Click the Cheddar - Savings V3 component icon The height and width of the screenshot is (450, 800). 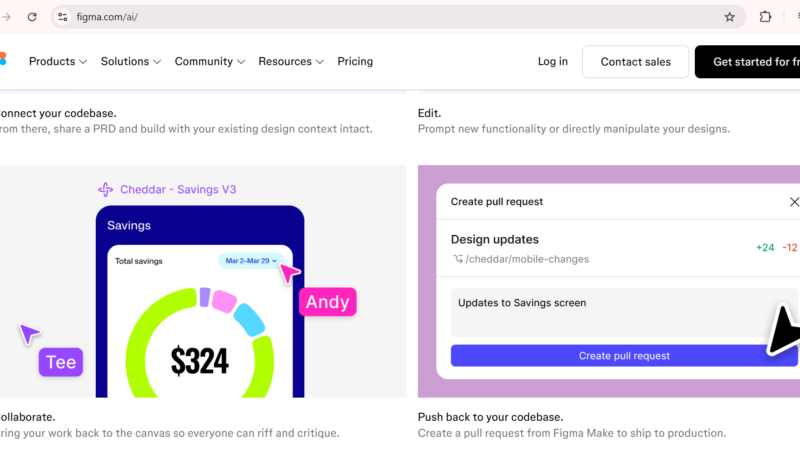(106, 189)
